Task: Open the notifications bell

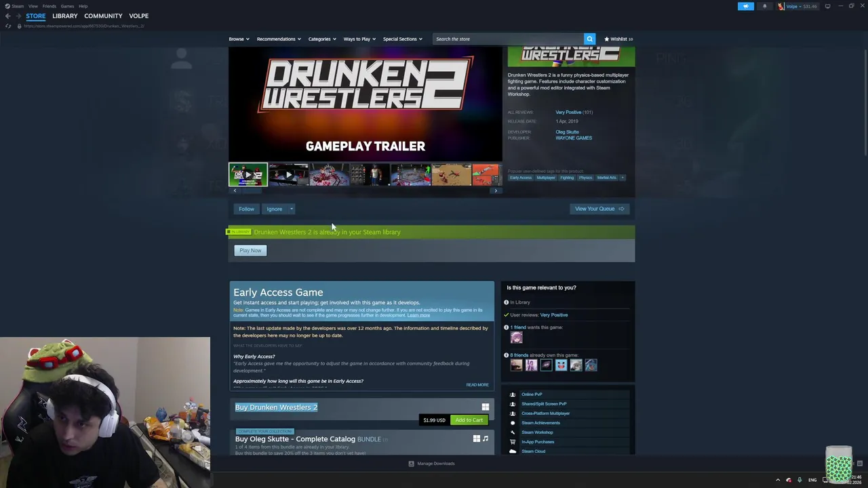Action: tap(764, 6)
